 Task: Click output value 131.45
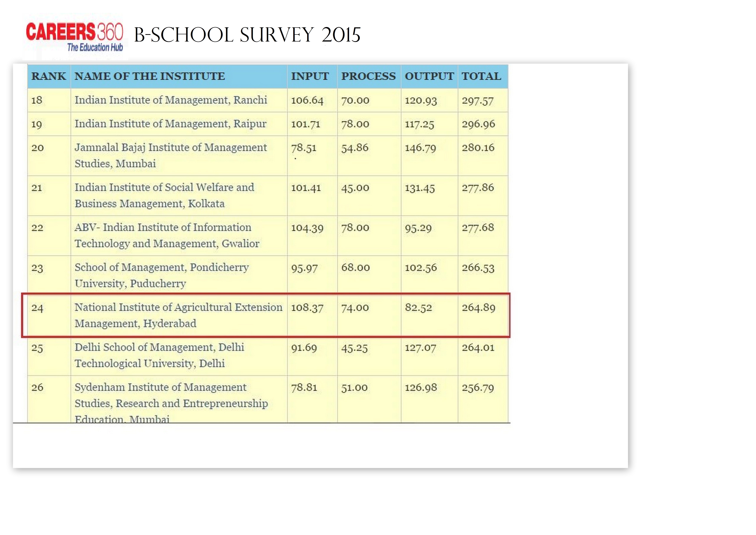click(420, 188)
